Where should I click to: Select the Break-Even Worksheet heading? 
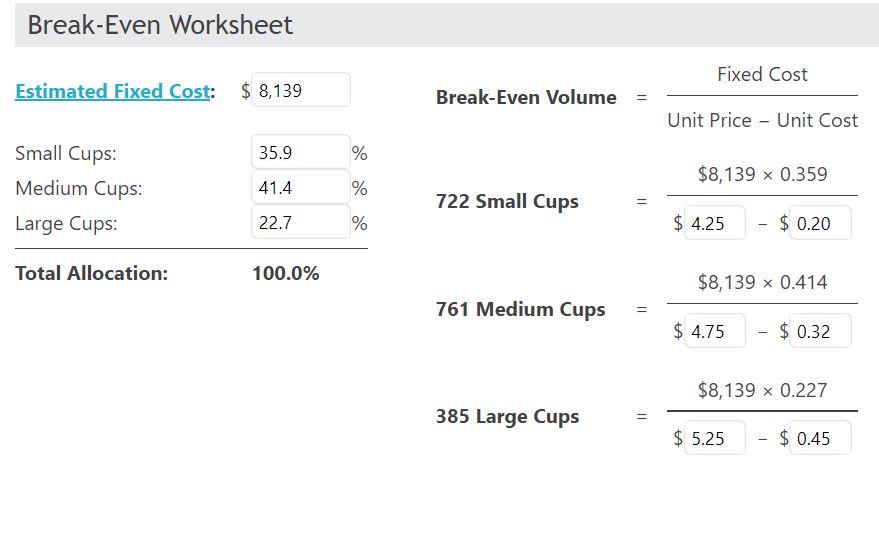160,25
